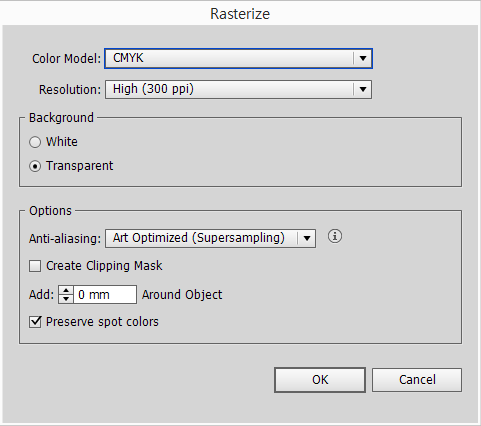481x426 pixels.
Task: Click the Color Model dropdown arrow
Action: (363, 59)
